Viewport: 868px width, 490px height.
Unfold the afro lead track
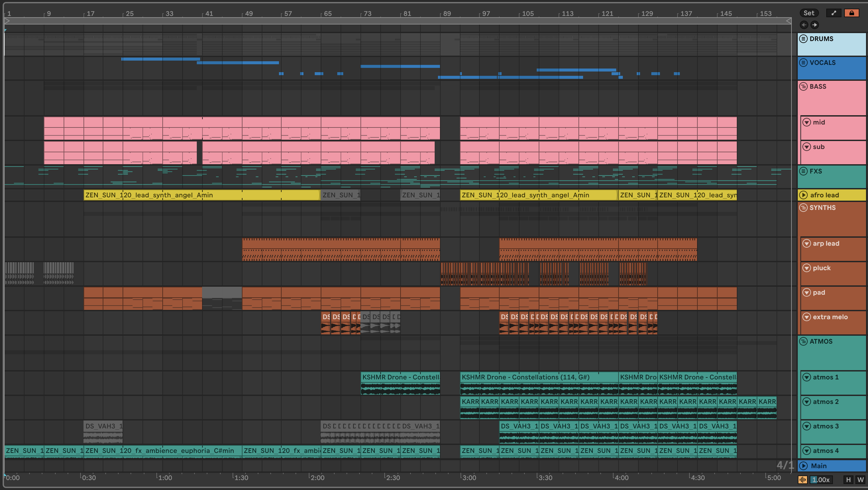(x=804, y=195)
